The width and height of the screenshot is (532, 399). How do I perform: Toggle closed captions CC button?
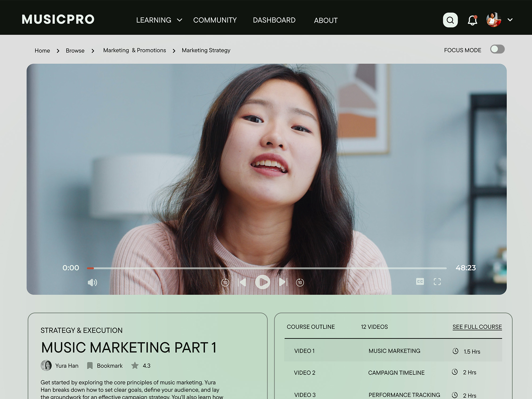click(420, 282)
